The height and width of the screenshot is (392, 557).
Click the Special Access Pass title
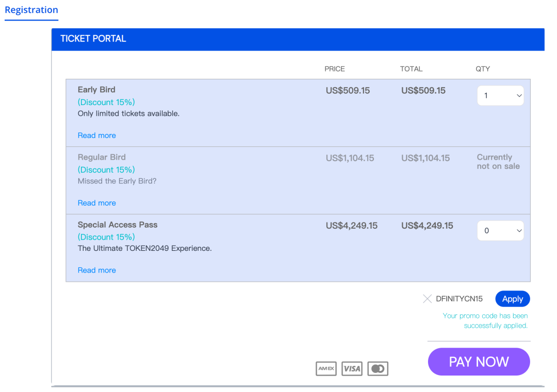[118, 225]
